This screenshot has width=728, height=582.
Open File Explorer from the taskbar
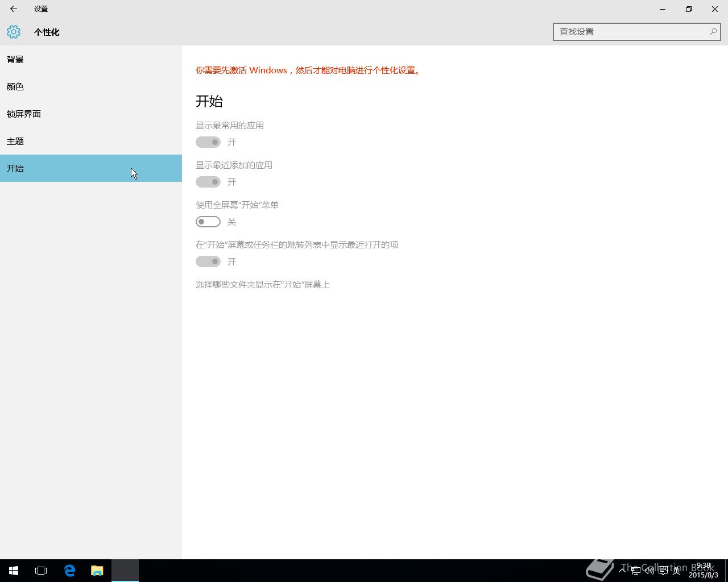click(x=97, y=571)
